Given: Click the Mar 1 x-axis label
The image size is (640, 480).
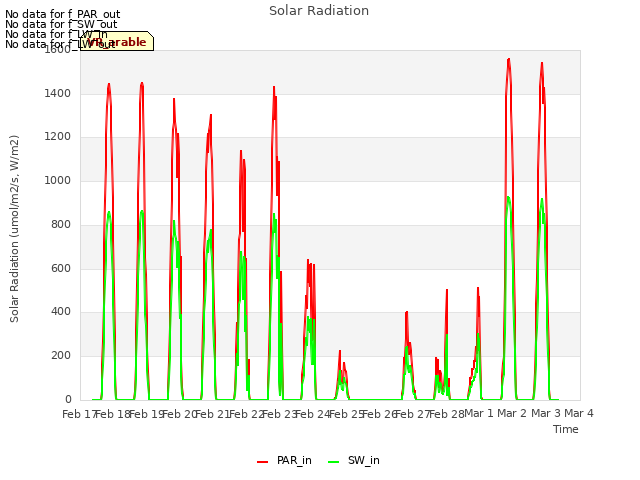Looking at the screenshot, I should click(x=479, y=413).
